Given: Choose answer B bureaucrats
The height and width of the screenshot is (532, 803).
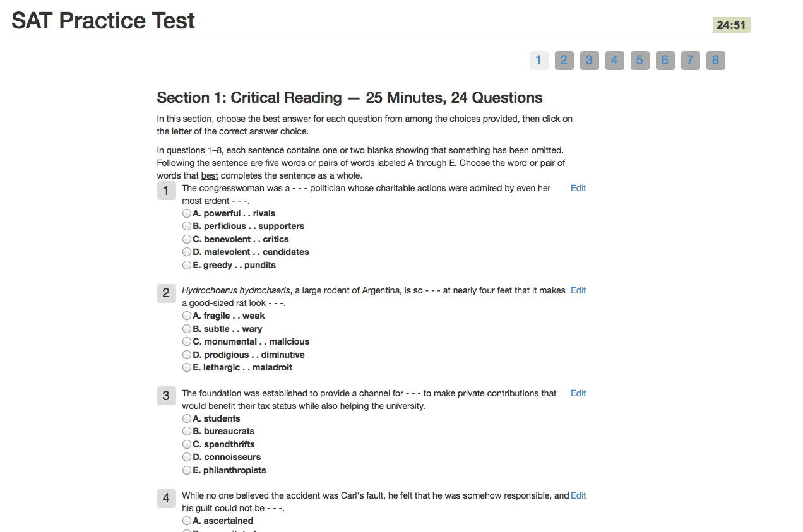Looking at the screenshot, I should [187, 431].
